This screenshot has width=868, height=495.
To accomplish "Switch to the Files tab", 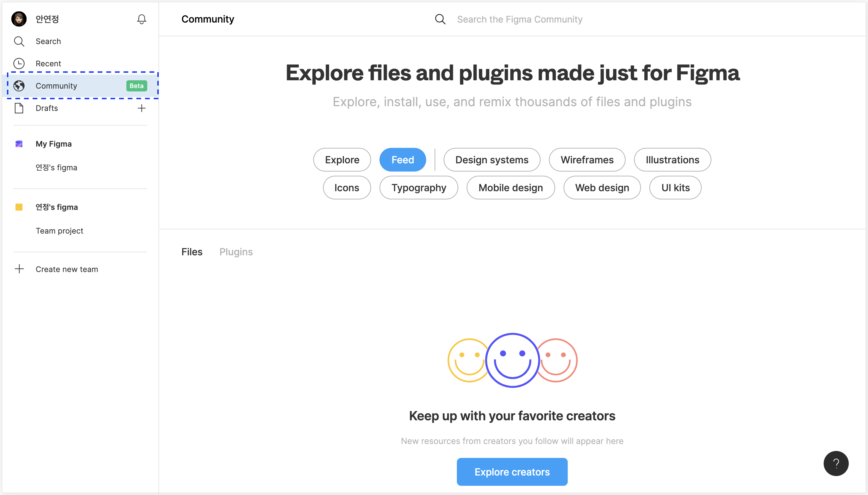I will 192,252.
